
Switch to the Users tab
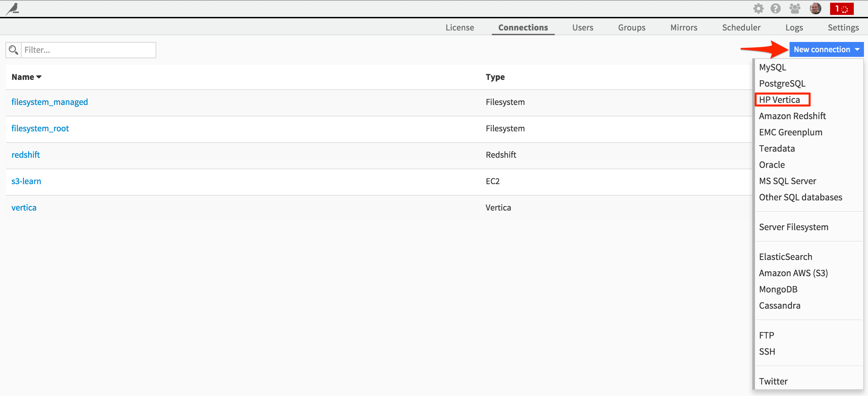pyautogui.click(x=583, y=27)
